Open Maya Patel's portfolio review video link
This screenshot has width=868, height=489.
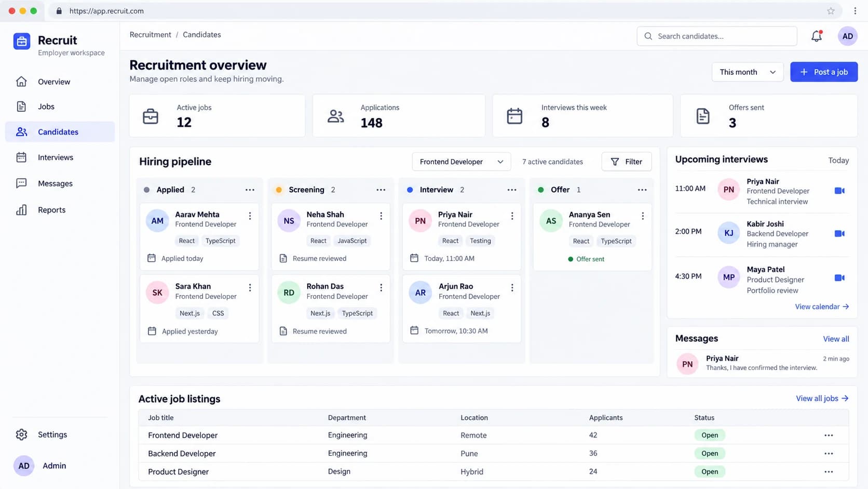click(x=839, y=277)
